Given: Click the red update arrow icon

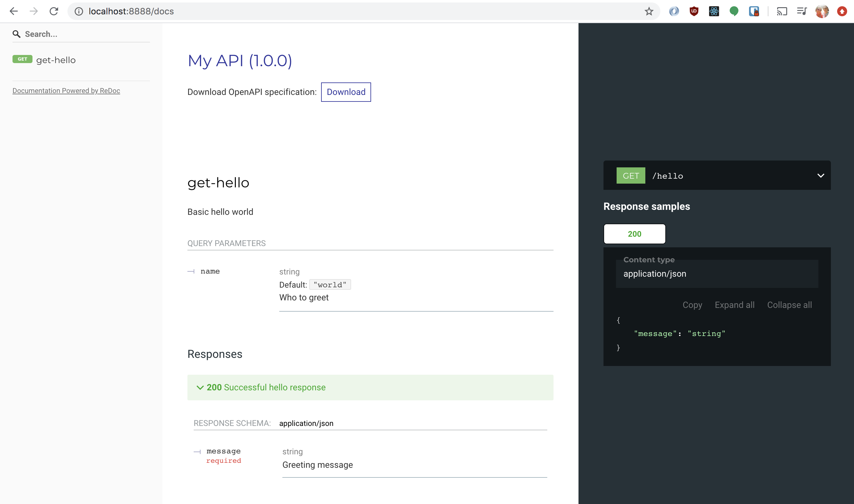Looking at the screenshot, I should (842, 11).
